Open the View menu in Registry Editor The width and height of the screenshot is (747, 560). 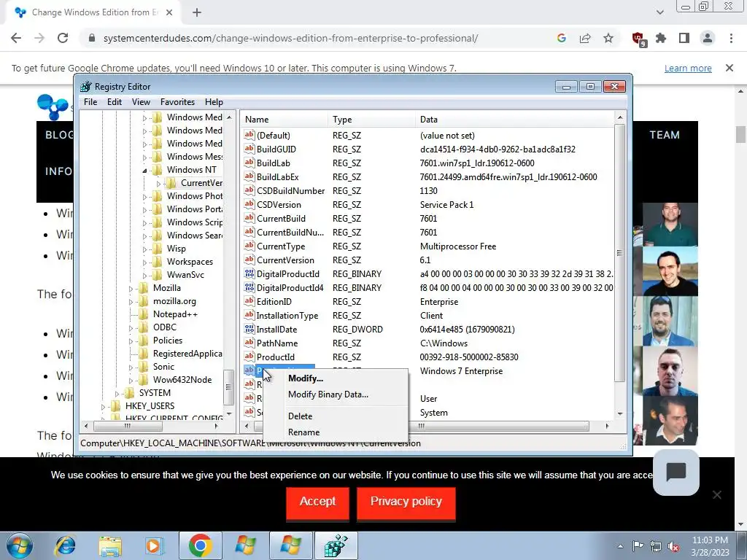point(141,102)
